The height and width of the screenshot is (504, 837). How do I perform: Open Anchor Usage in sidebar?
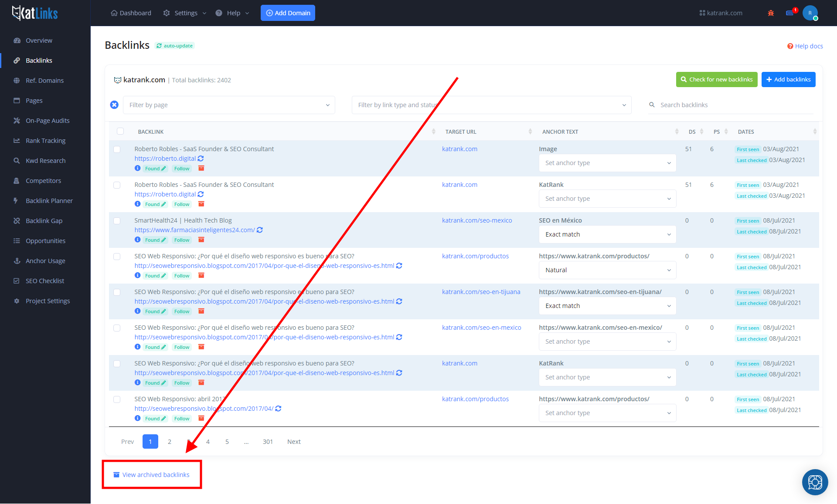(45, 261)
